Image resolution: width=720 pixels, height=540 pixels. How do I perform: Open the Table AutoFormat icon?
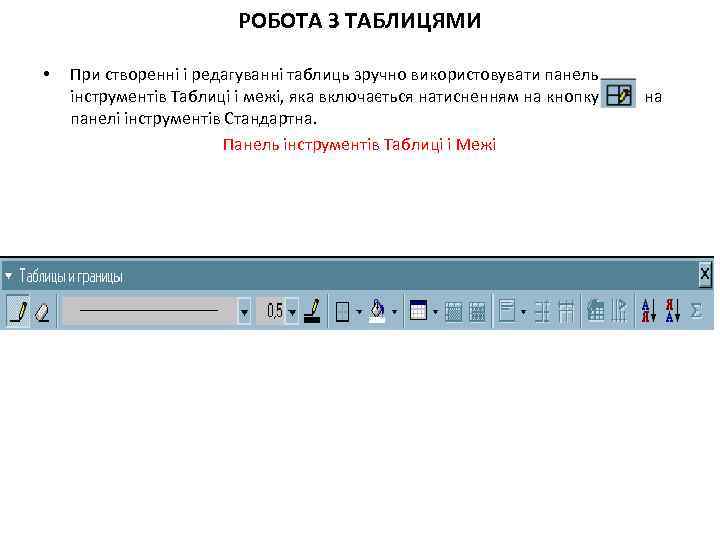point(596,311)
